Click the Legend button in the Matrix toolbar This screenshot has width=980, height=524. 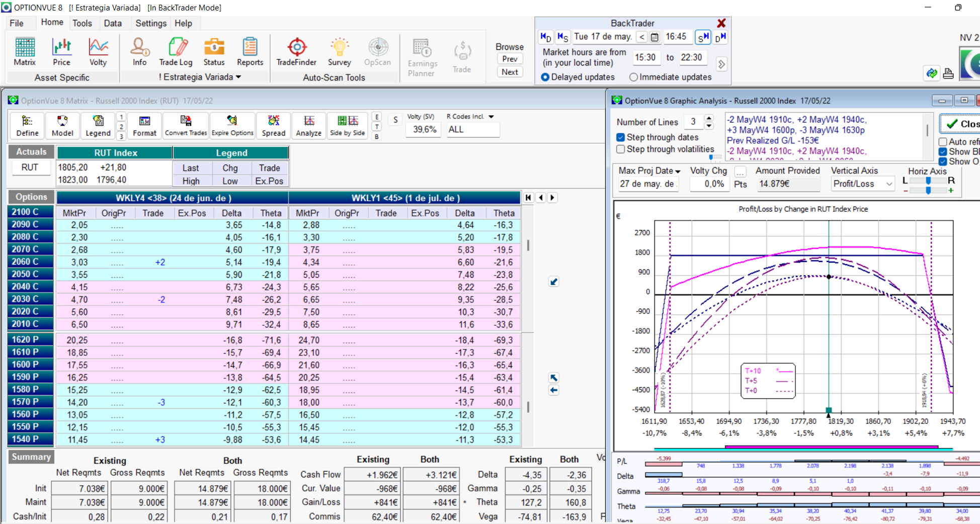click(x=98, y=125)
